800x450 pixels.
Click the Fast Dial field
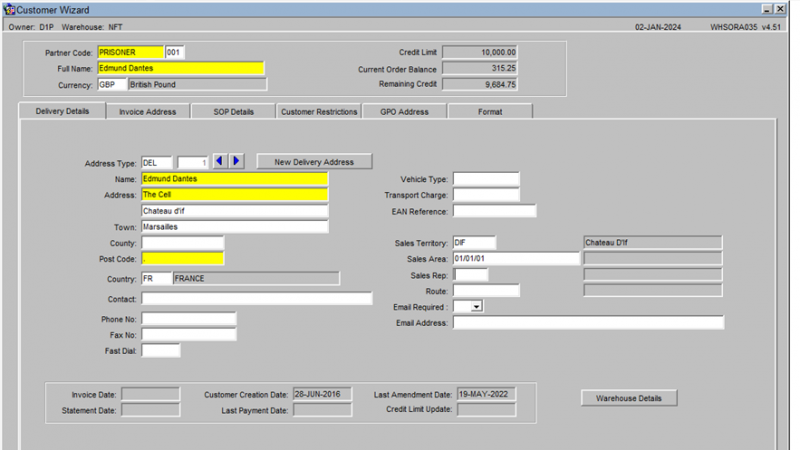tap(161, 351)
